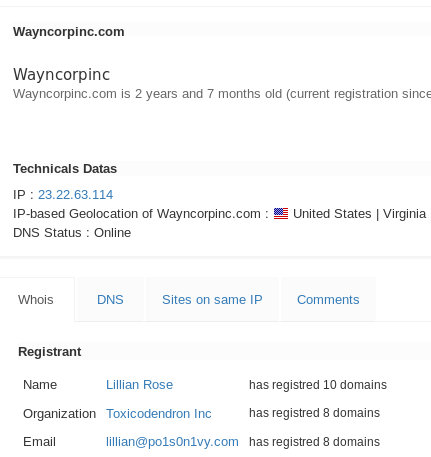The image size is (431, 457).
Task: Select the Whois tab
Action: click(37, 300)
